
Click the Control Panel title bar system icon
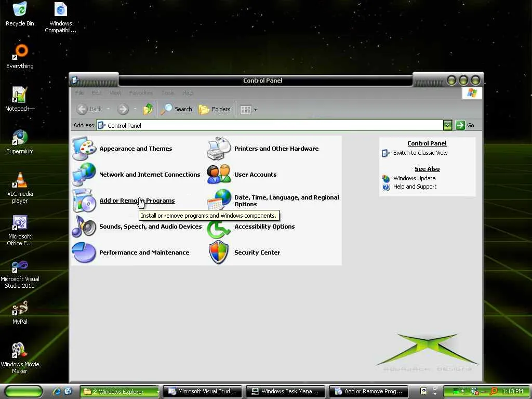point(75,80)
